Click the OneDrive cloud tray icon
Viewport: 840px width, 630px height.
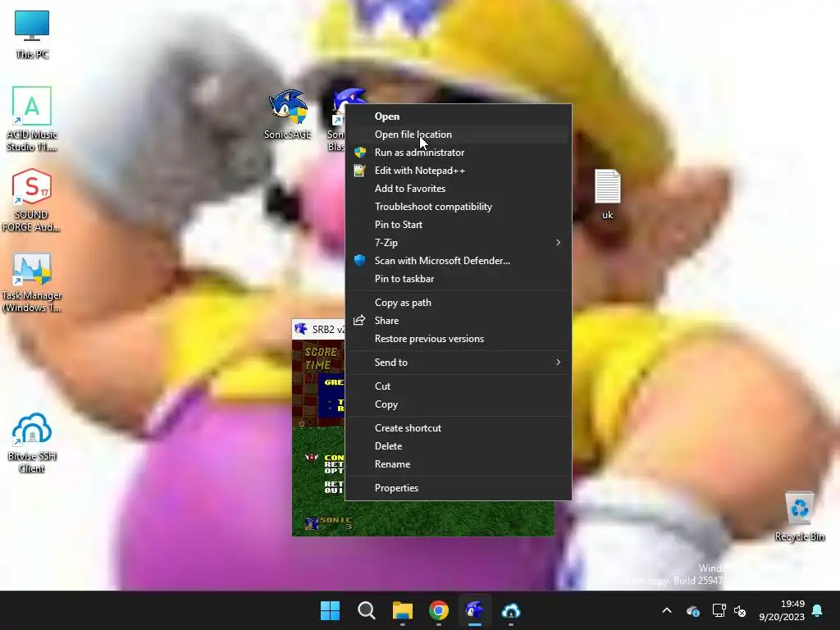coord(692,610)
